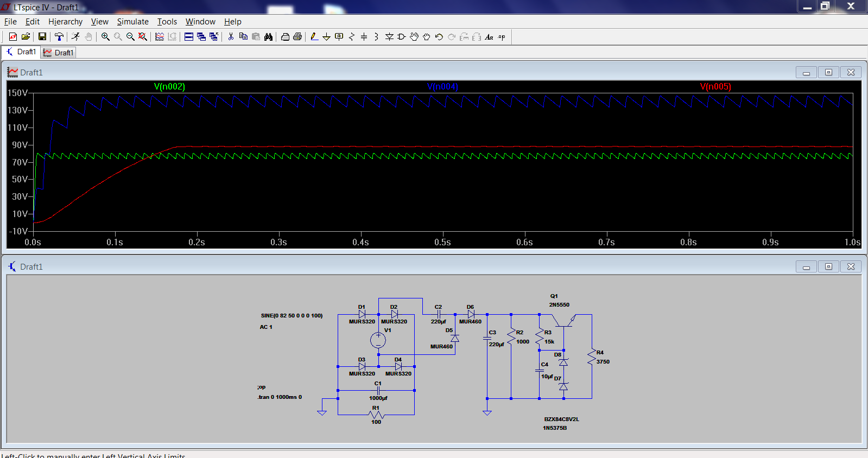Image resolution: width=868 pixels, height=458 pixels.
Task: Tile windows using the toolbar icon
Action: coord(189,36)
